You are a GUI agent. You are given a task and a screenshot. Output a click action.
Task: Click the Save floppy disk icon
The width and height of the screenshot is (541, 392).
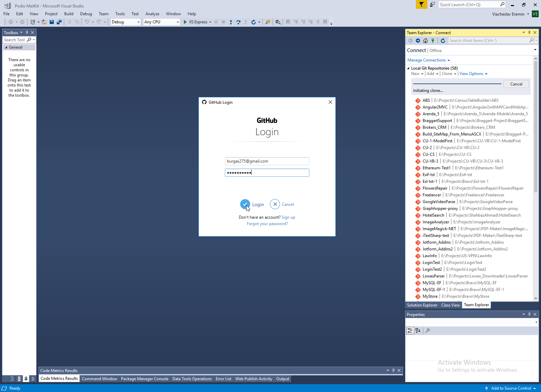click(x=52, y=22)
